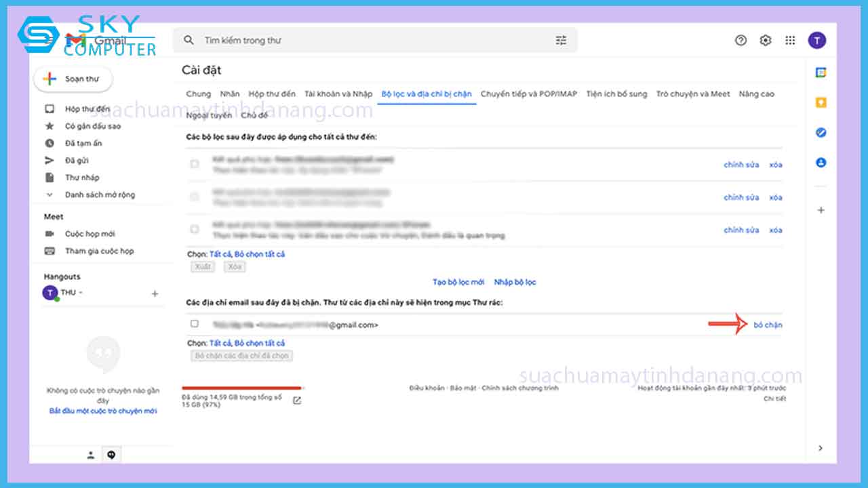Select Bộ lọc và địa chỉ bị chặn tab

(x=427, y=94)
